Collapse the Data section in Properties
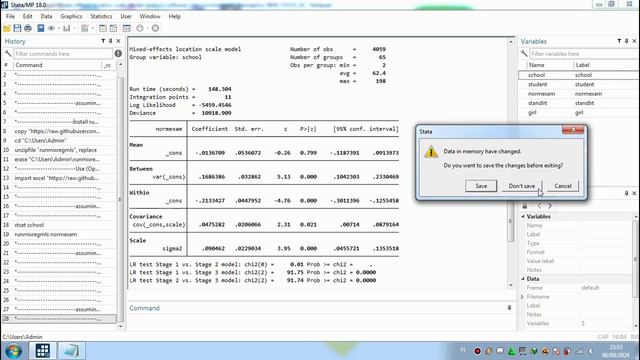The height and width of the screenshot is (360, 640). coord(523,279)
